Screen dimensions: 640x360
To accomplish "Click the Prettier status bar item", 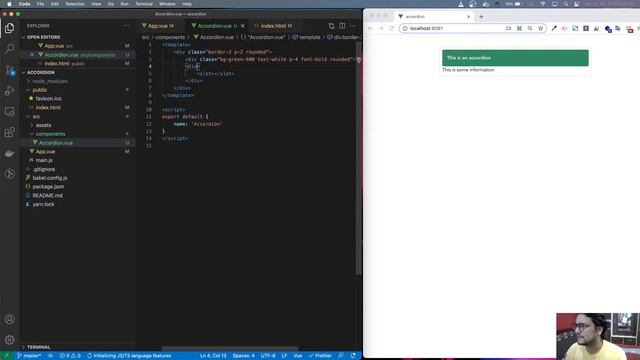I will coord(320,356).
